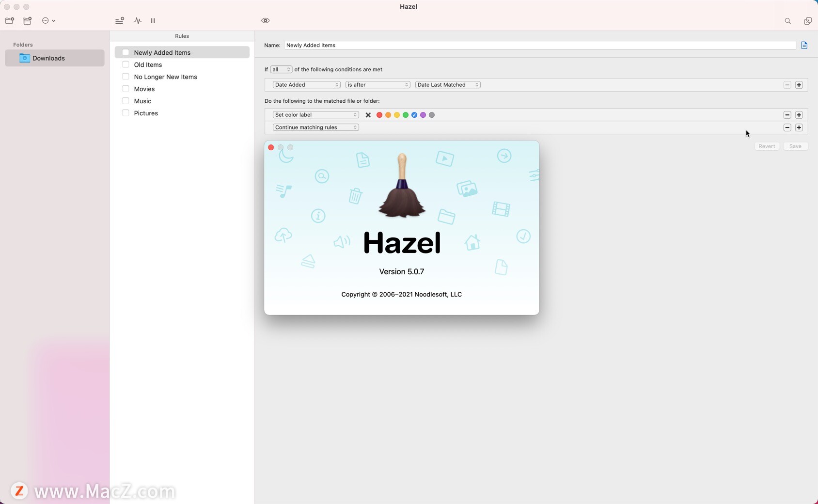Open the Date Added attribute dropdown
This screenshot has height=504, width=818.
point(306,85)
